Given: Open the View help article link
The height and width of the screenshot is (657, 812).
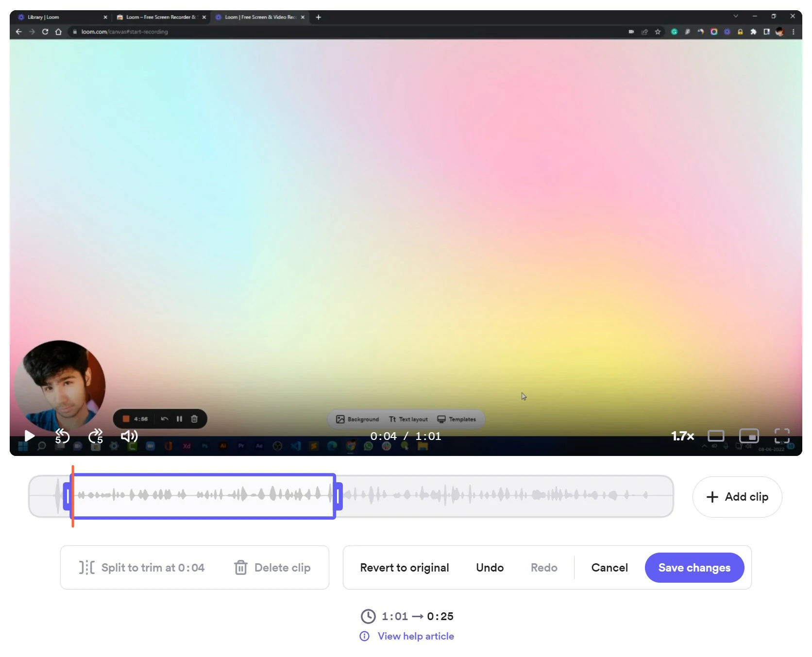Looking at the screenshot, I should coord(416,636).
